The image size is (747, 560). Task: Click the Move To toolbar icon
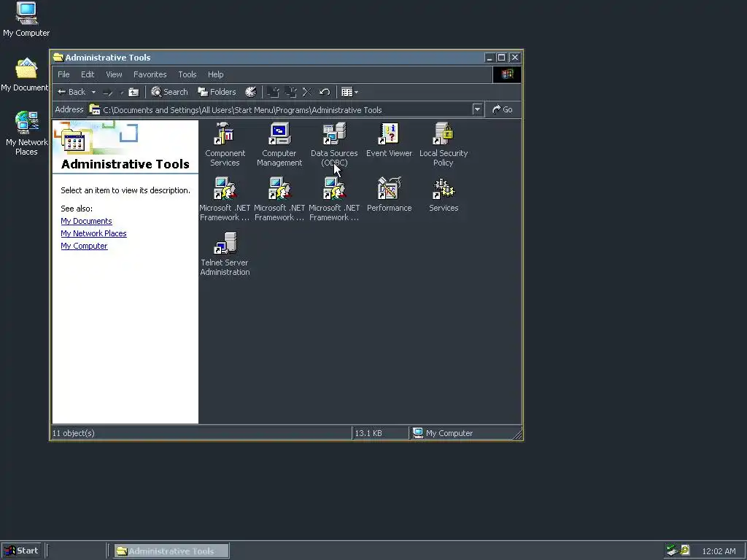(x=273, y=92)
